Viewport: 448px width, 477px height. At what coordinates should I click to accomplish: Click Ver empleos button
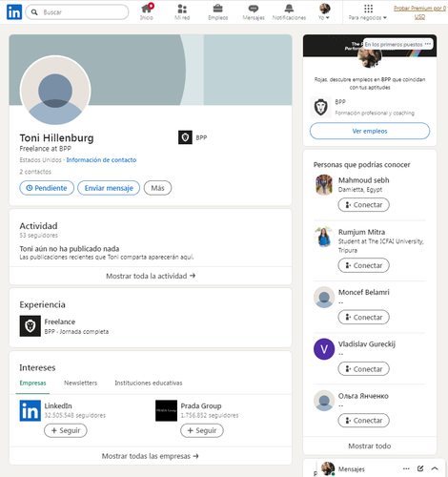tap(370, 131)
